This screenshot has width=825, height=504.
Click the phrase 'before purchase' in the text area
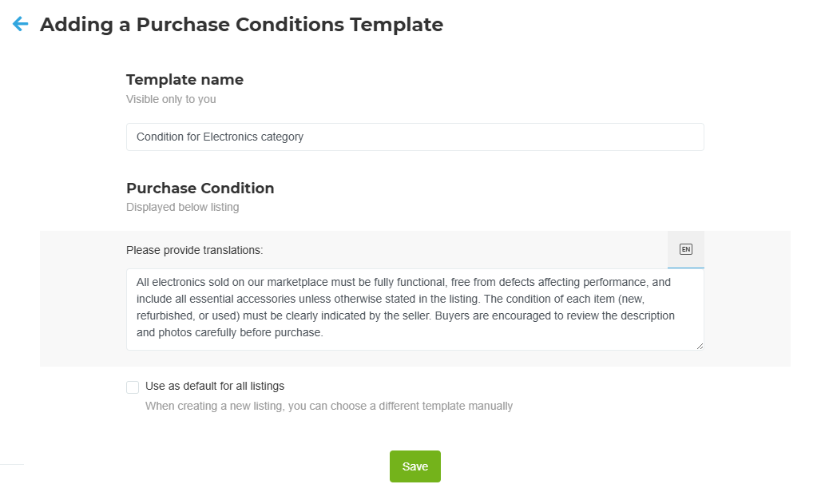(285, 332)
